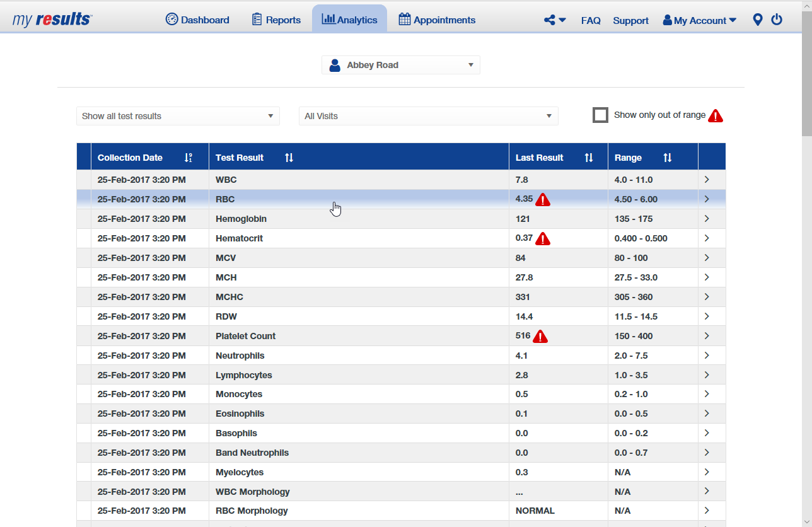Click the WBC range 4.0 - 11.0
The height and width of the screenshot is (527, 812).
click(634, 180)
